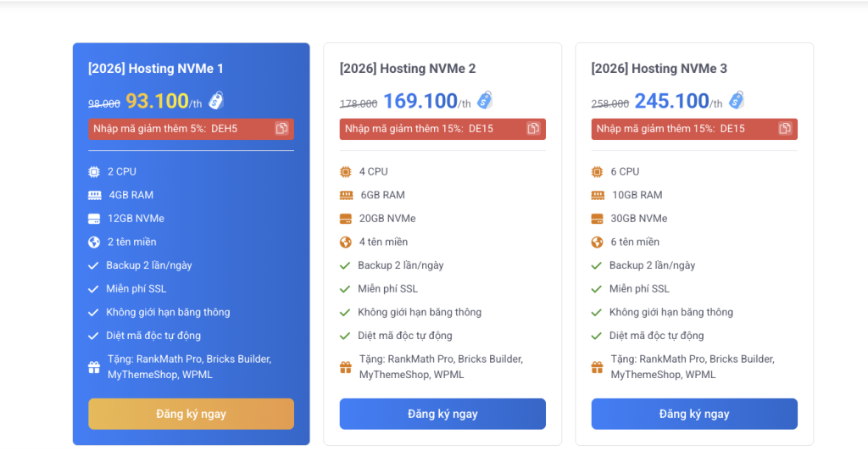Click the RAM icon on NVMe 3
Image resolution: width=868 pixels, height=451 pixels.
[598, 195]
